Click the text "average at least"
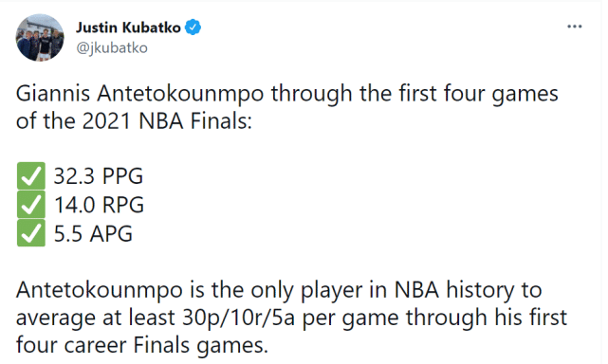608x364 pixels. [96, 318]
